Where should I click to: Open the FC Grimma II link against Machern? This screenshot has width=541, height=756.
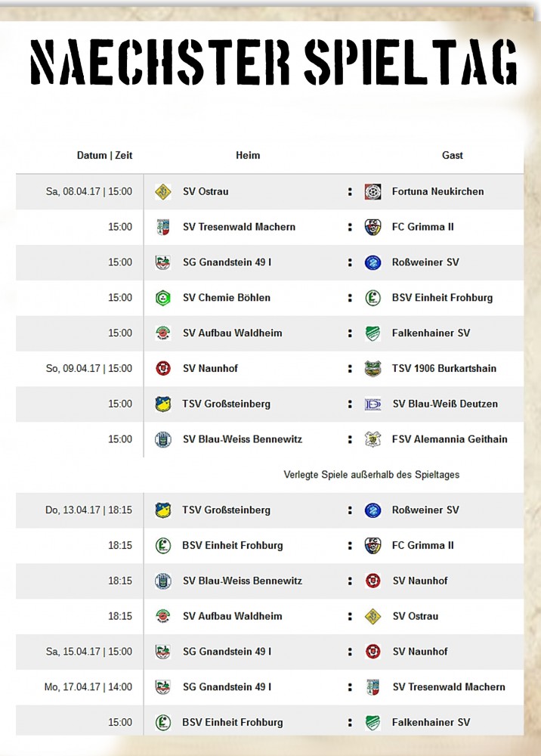click(x=422, y=227)
